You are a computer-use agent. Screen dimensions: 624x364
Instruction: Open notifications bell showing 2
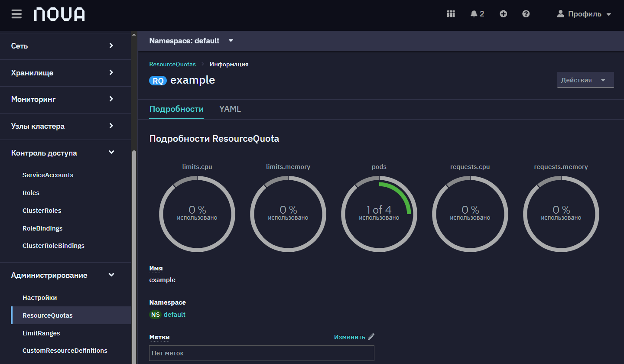point(477,14)
